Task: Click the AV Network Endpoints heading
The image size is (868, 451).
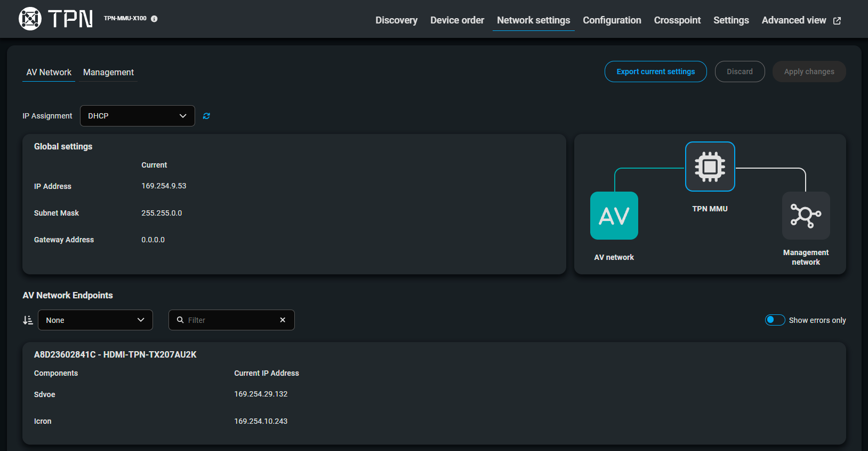Action: tap(68, 295)
